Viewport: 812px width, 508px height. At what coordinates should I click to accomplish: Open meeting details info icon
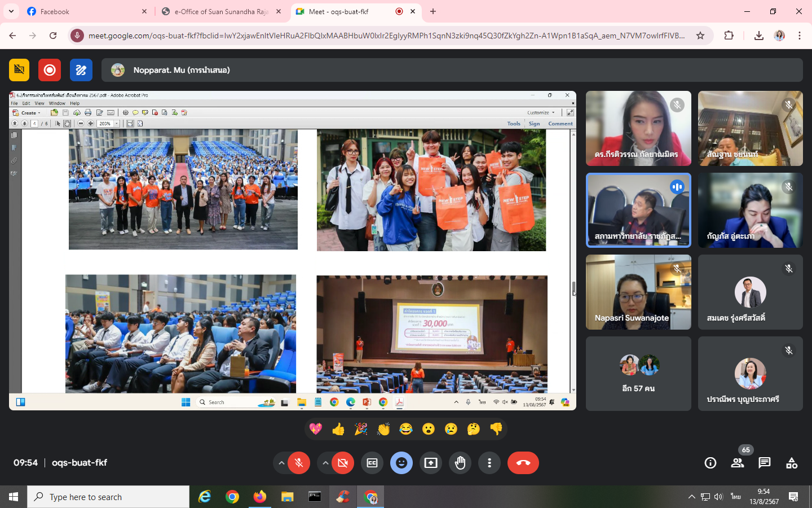coord(710,463)
